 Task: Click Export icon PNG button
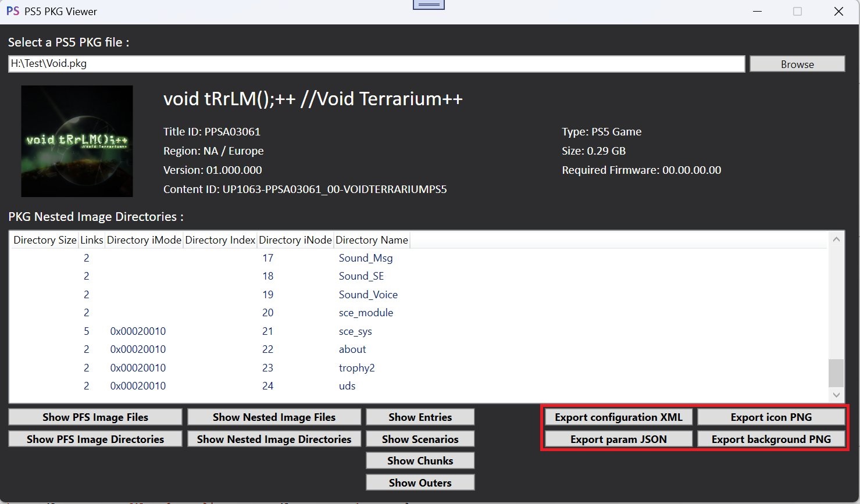771,417
